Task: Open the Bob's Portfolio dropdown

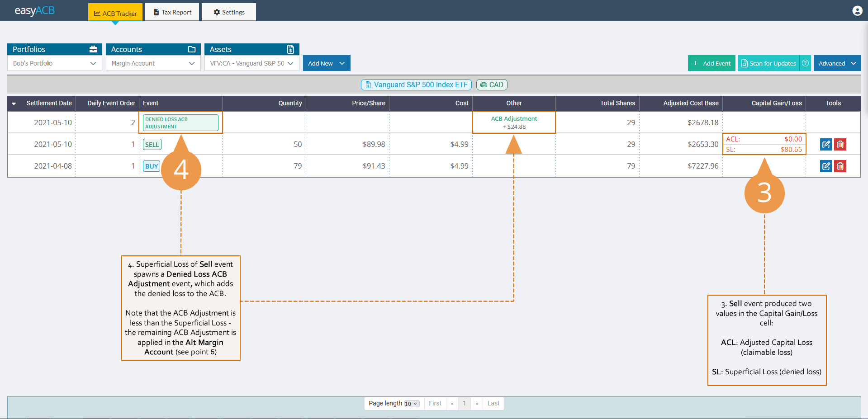Action: [x=54, y=63]
